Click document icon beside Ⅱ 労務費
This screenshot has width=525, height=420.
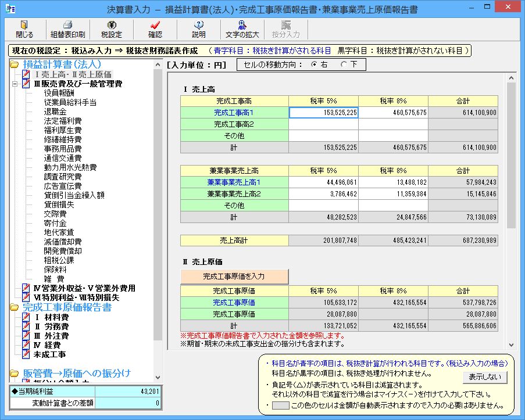click(x=26, y=326)
